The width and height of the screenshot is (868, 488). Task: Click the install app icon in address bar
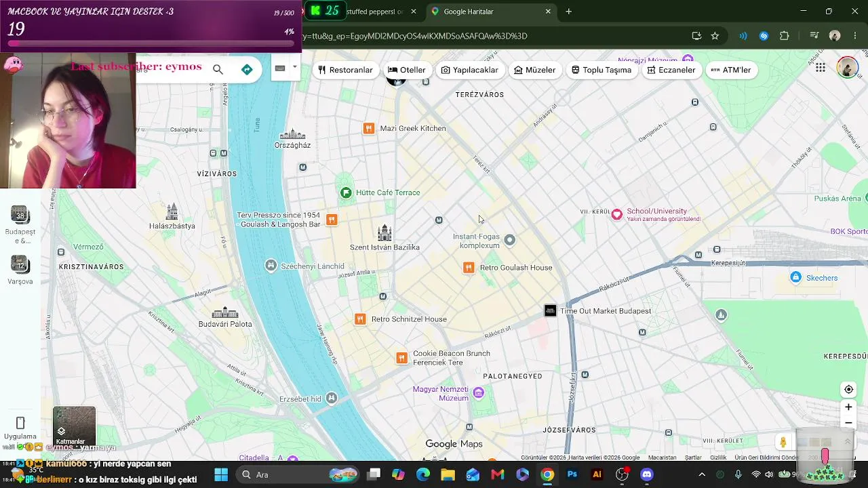(x=696, y=36)
